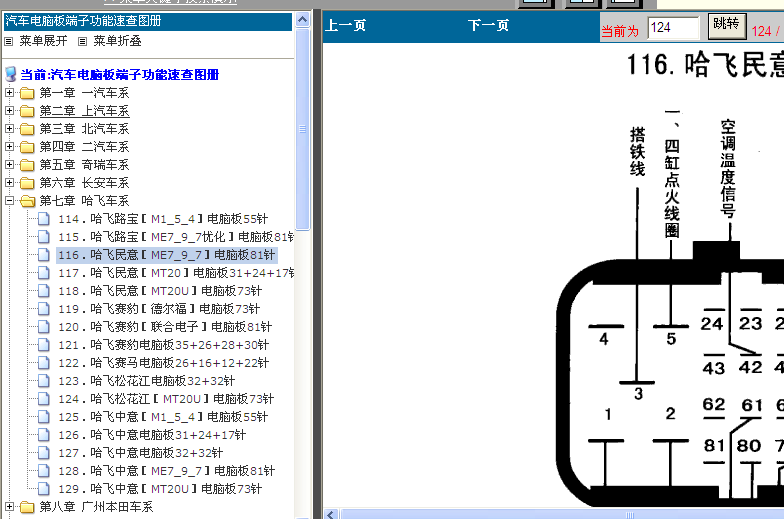Open 114.哈飞路宝 M1_5_4 电脑板55针
Viewport: 784px width, 519px height.
coord(163,219)
